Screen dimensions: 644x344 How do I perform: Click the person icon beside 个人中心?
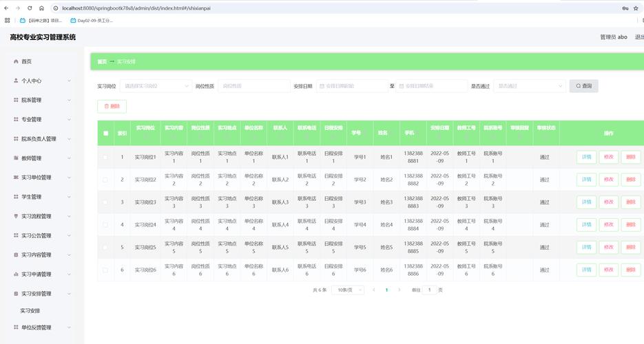click(x=16, y=80)
